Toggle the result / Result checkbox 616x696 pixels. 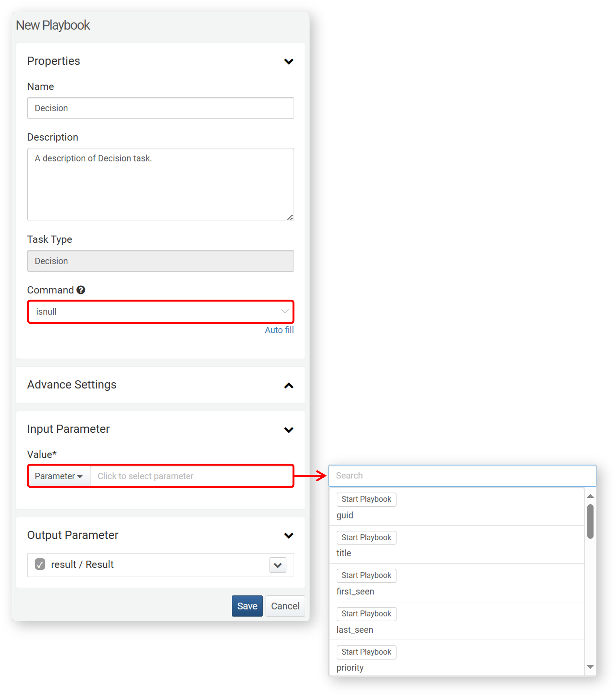tap(40, 564)
